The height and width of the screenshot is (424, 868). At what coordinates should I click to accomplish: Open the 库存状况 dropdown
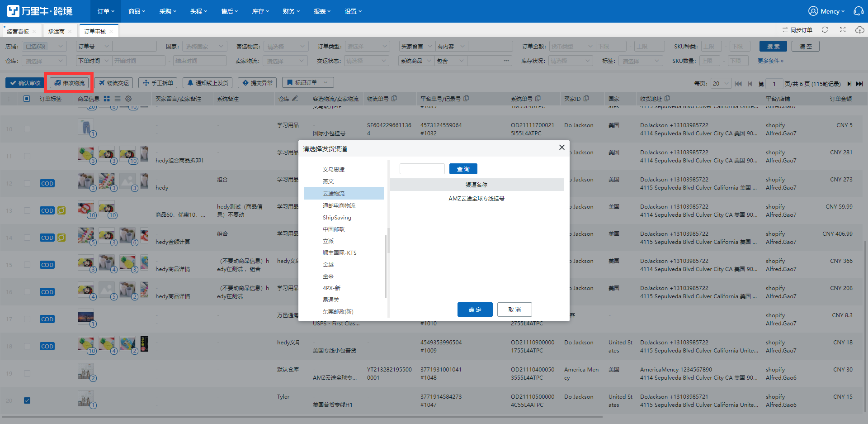(x=571, y=61)
